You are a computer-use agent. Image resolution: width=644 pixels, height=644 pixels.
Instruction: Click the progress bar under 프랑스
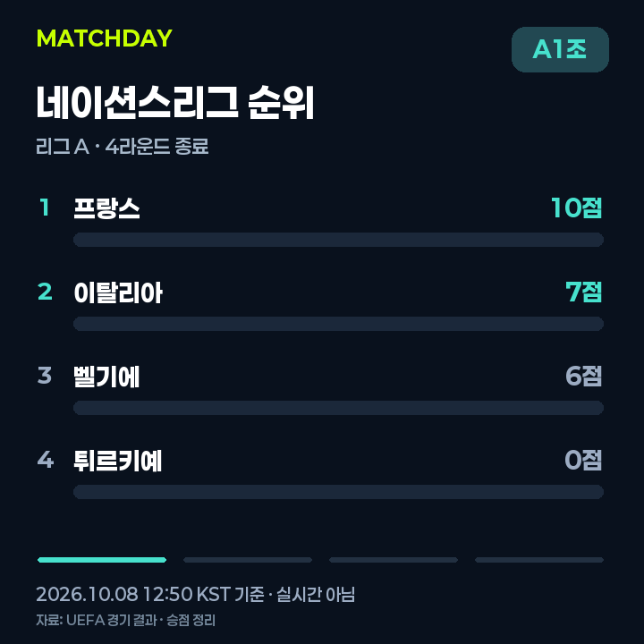[338, 240]
